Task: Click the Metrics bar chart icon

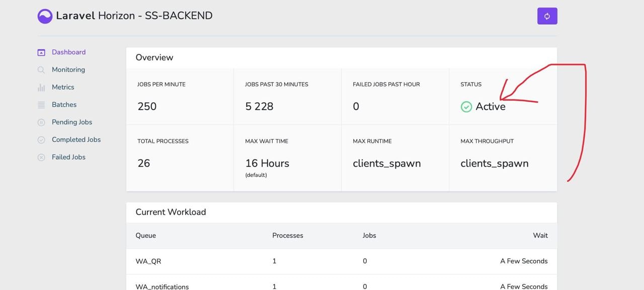Action: [x=41, y=88]
